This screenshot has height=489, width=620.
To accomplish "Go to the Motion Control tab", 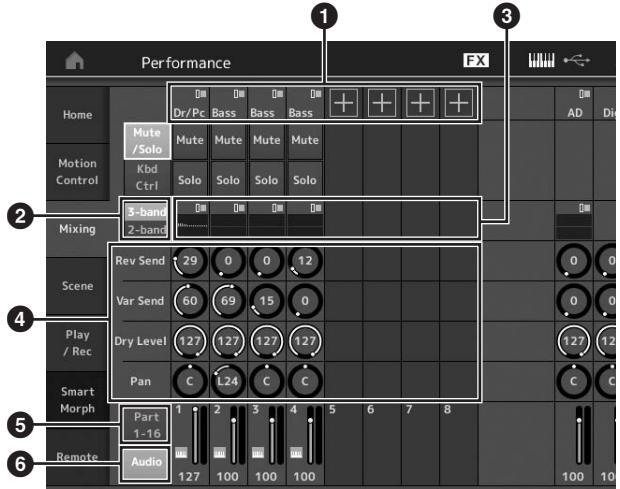I will 76,172.
